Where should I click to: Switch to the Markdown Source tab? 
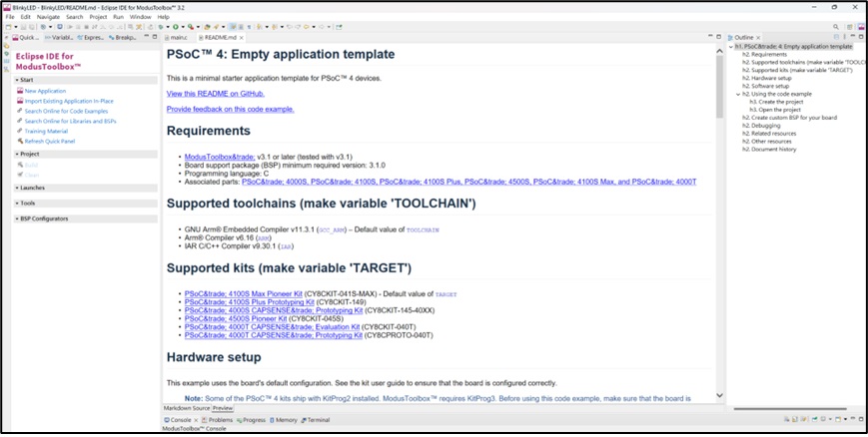pos(186,408)
